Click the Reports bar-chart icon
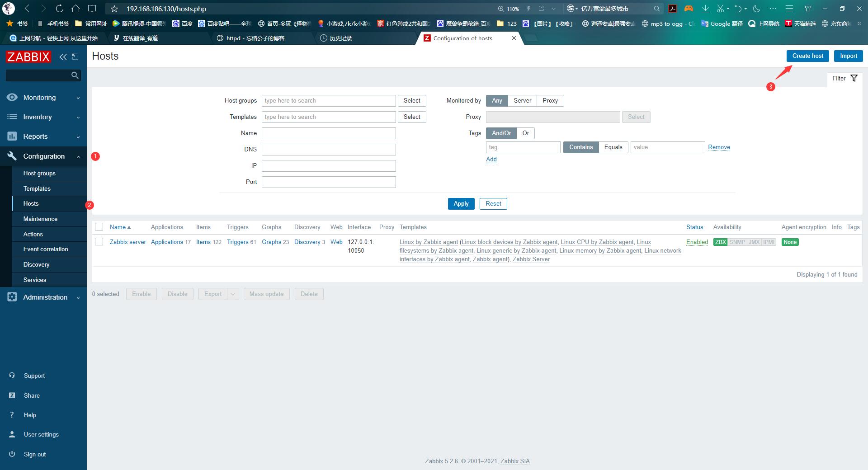The width and height of the screenshot is (868, 470). (x=12, y=136)
